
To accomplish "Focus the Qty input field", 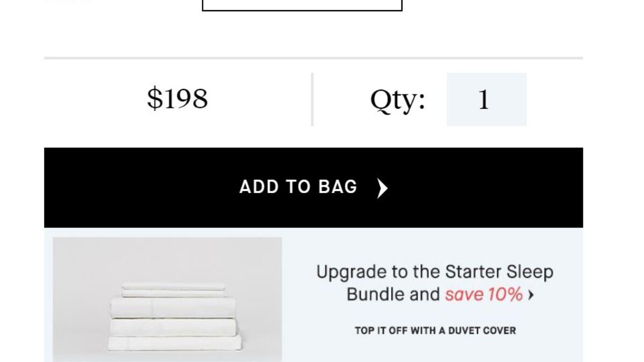I will pyautogui.click(x=487, y=100).
